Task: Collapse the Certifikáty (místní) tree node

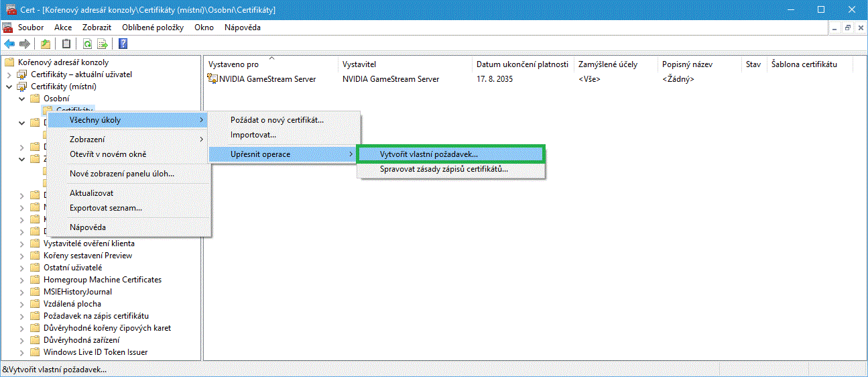Action: (9, 87)
